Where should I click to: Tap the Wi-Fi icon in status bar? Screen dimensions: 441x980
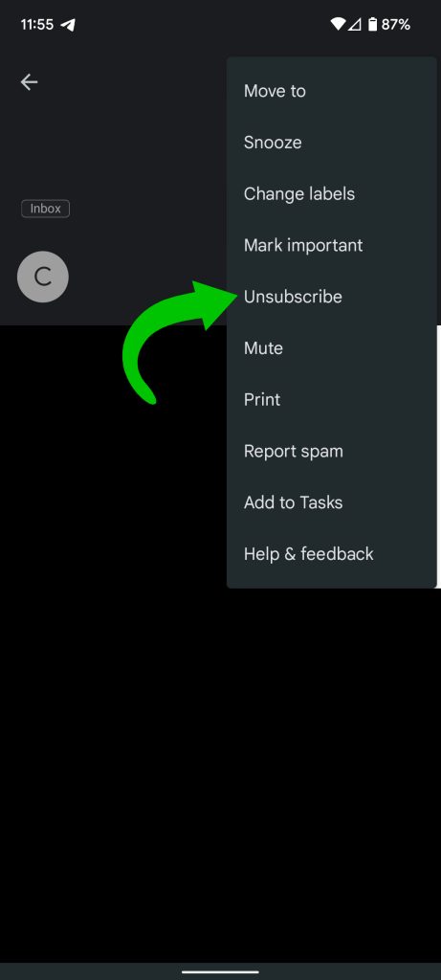pyautogui.click(x=338, y=24)
